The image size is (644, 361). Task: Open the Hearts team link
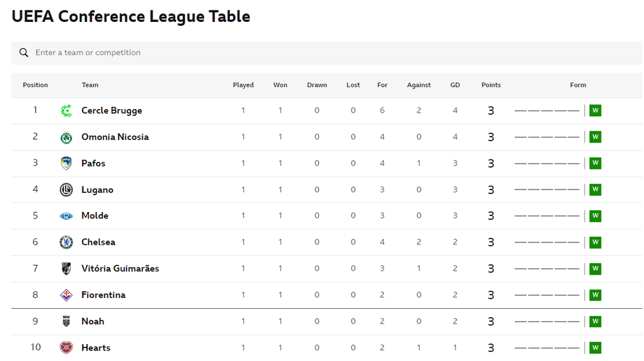point(96,348)
